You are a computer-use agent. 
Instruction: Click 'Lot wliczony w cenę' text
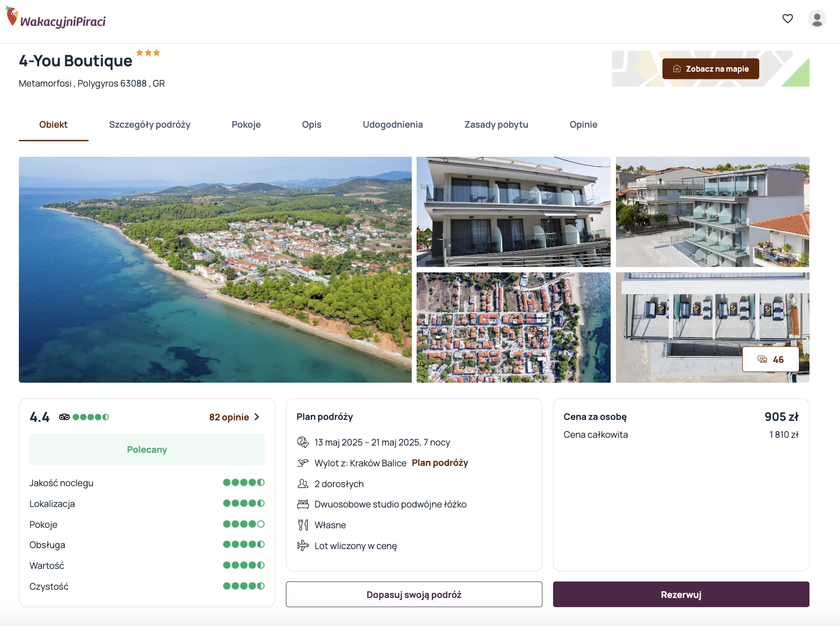(356, 546)
